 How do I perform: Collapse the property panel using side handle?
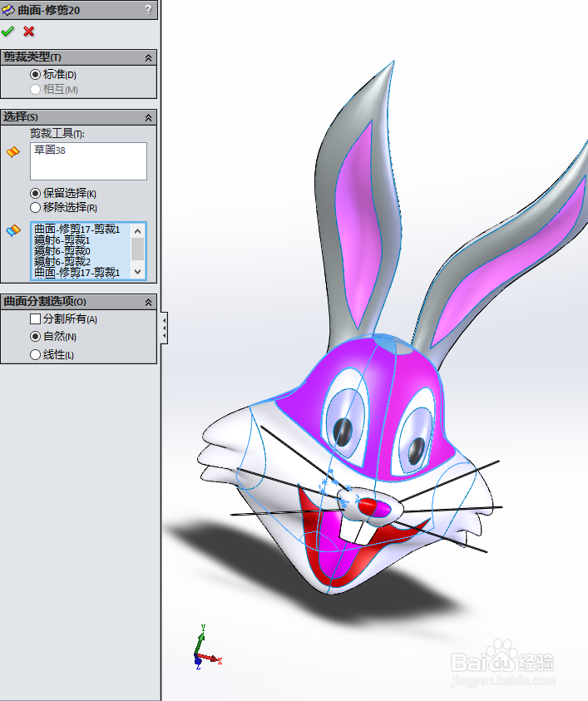pyautogui.click(x=165, y=328)
